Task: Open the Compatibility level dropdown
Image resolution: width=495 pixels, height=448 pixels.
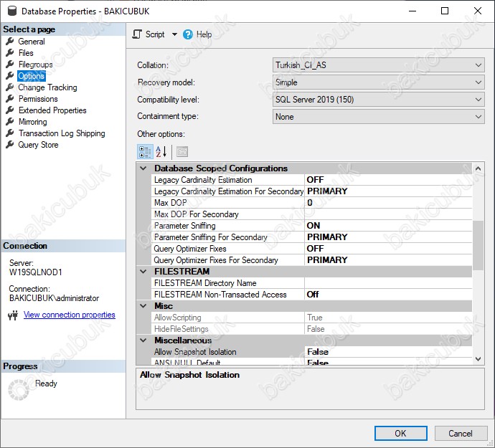Action: pyautogui.click(x=378, y=100)
